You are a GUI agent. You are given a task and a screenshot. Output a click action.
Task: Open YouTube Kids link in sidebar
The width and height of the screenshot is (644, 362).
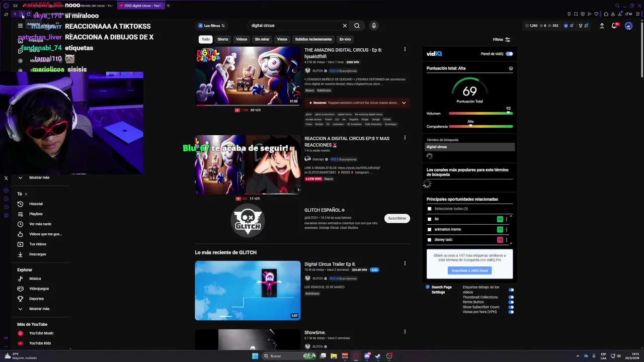40,343
